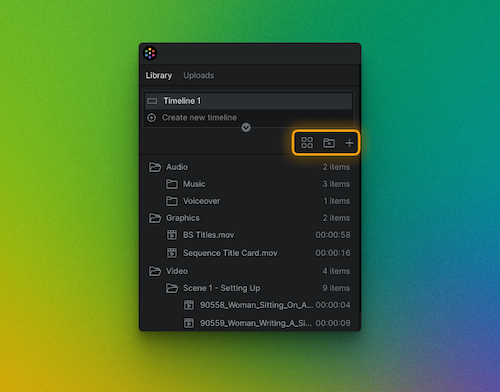Image resolution: width=500 pixels, height=392 pixels.
Task: Select the 90559_Woman_Writing_A_Si... clip name
Action: point(256,323)
